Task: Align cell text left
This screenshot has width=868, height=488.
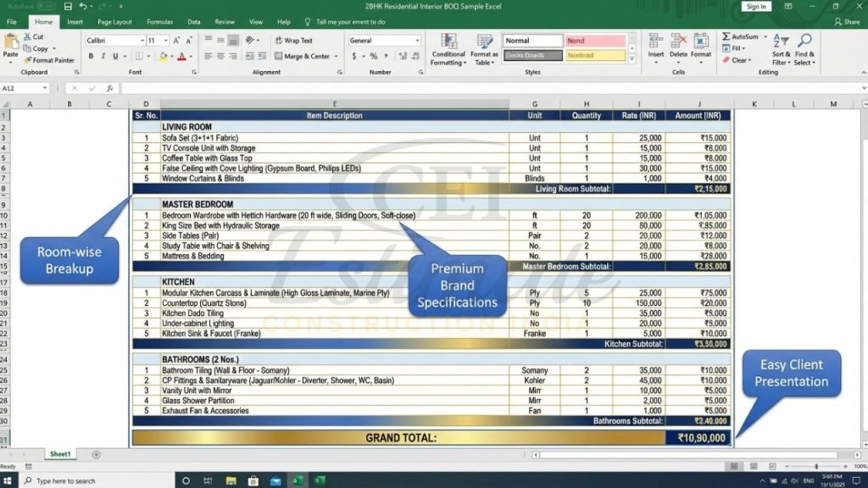Action: [209, 57]
